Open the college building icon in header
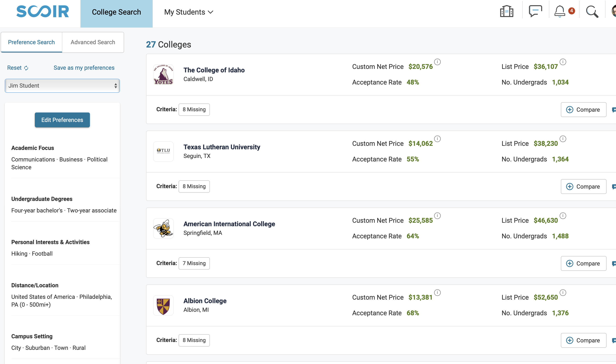The height and width of the screenshot is (364, 616). (507, 11)
